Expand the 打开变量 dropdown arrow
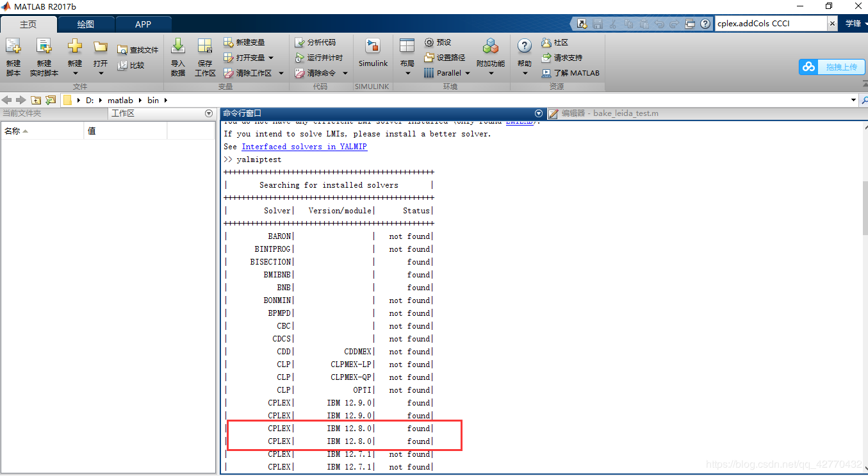 271,58
